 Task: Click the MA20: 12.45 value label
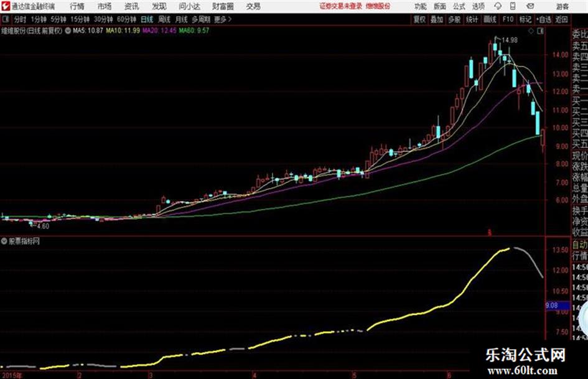(x=159, y=30)
